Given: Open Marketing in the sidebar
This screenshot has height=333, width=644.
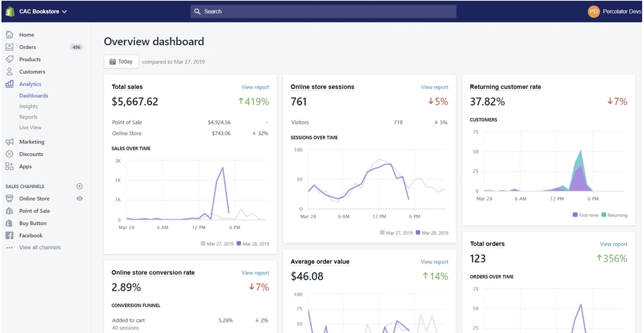Looking at the screenshot, I should 32,142.
